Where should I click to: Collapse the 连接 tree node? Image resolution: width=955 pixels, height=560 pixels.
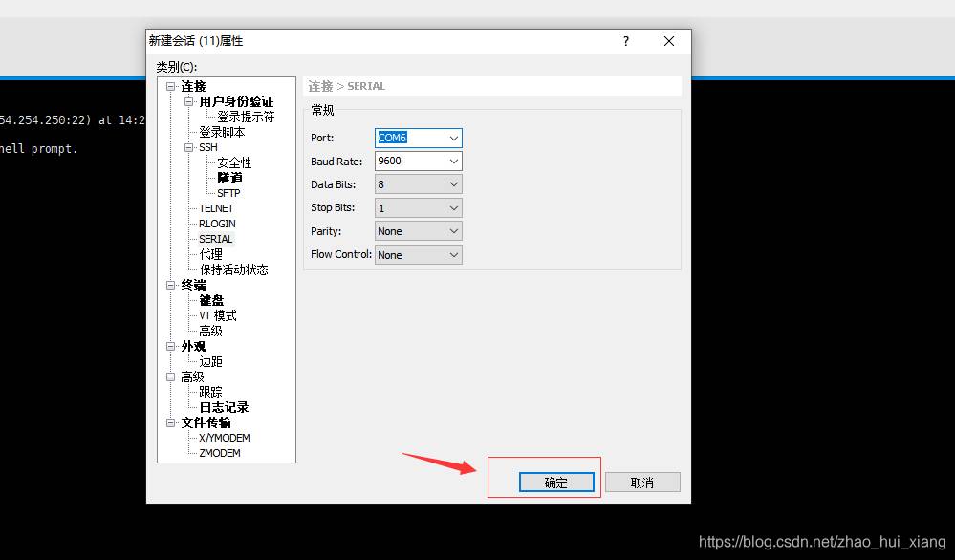[x=170, y=86]
